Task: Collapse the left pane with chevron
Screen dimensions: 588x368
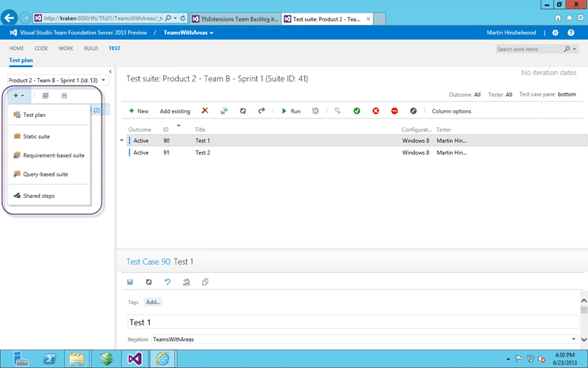Action: (110, 71)
